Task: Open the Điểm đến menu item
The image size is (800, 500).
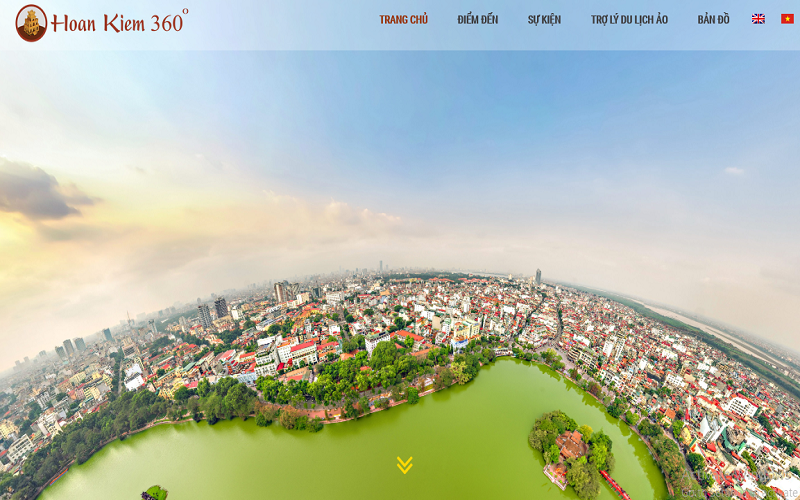Action: point(478,19)
